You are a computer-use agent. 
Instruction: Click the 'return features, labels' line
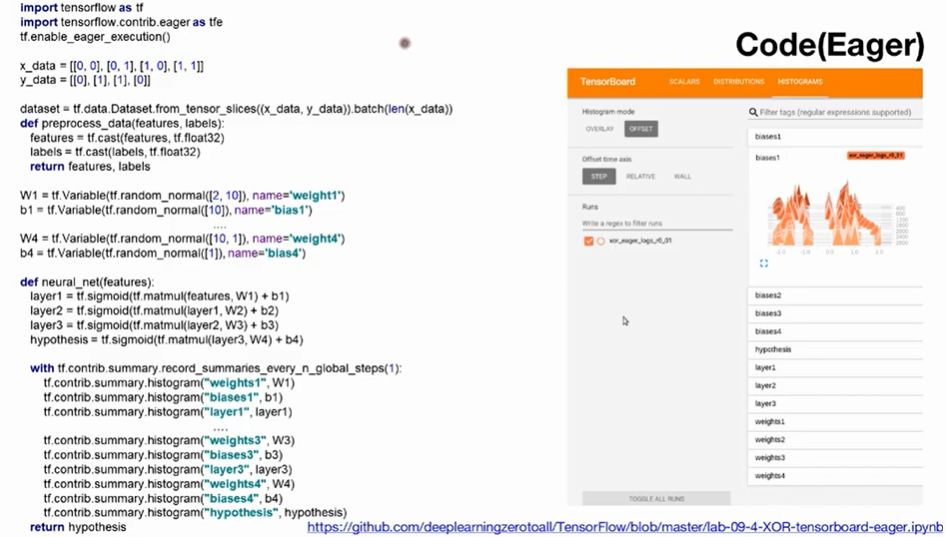tap(90, 167)
